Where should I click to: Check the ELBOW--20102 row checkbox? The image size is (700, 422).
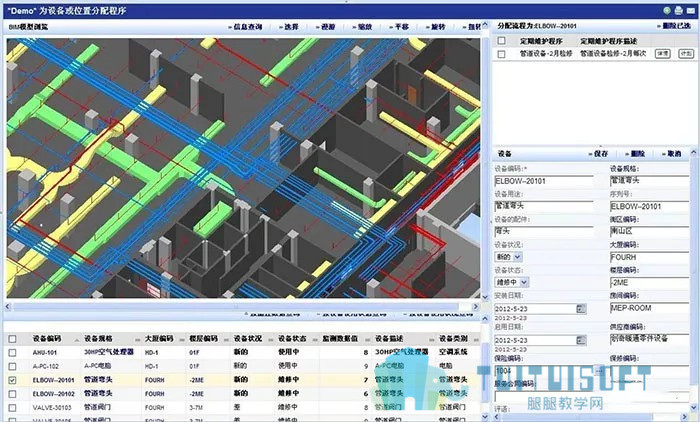[12, 394]
